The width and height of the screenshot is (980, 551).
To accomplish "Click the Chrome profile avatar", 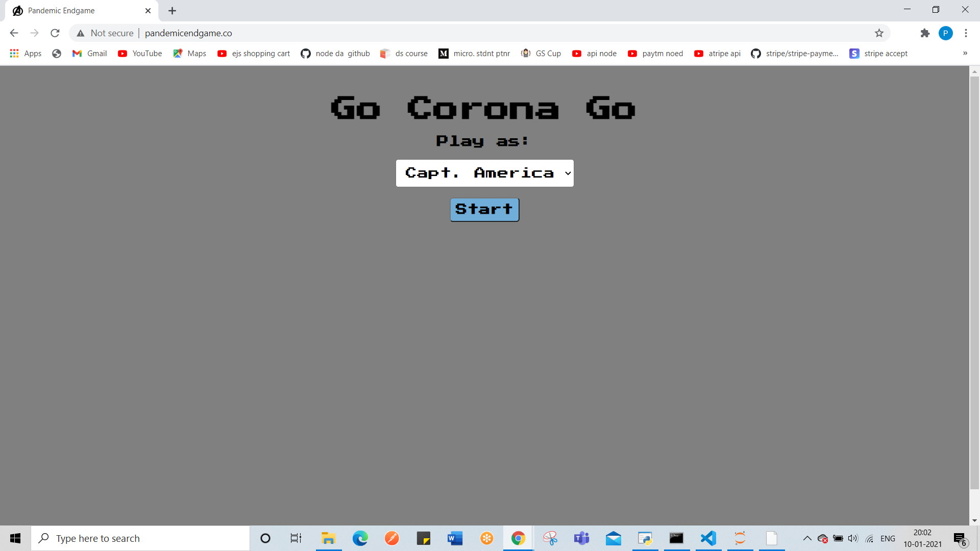I will tap(945, 33).
